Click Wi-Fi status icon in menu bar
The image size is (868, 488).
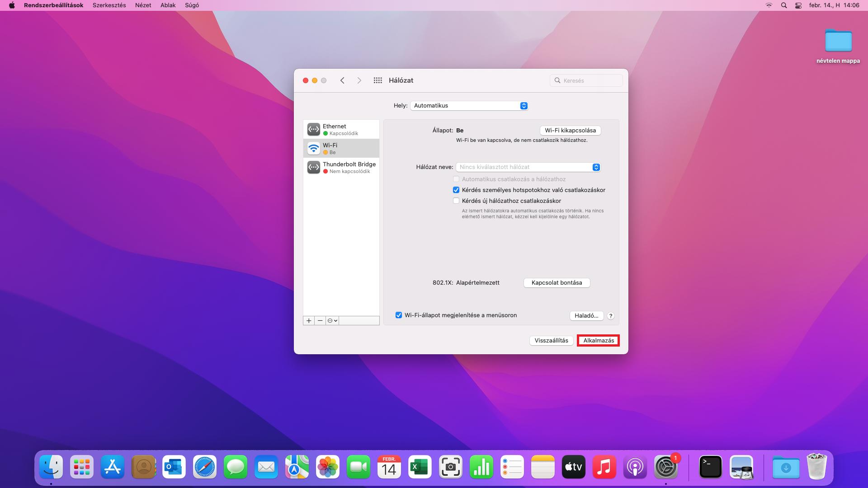pos(769,5)
